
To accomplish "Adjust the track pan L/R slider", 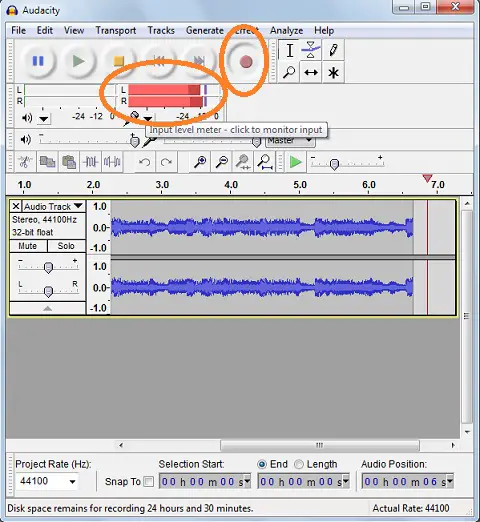I will point(48,291).
